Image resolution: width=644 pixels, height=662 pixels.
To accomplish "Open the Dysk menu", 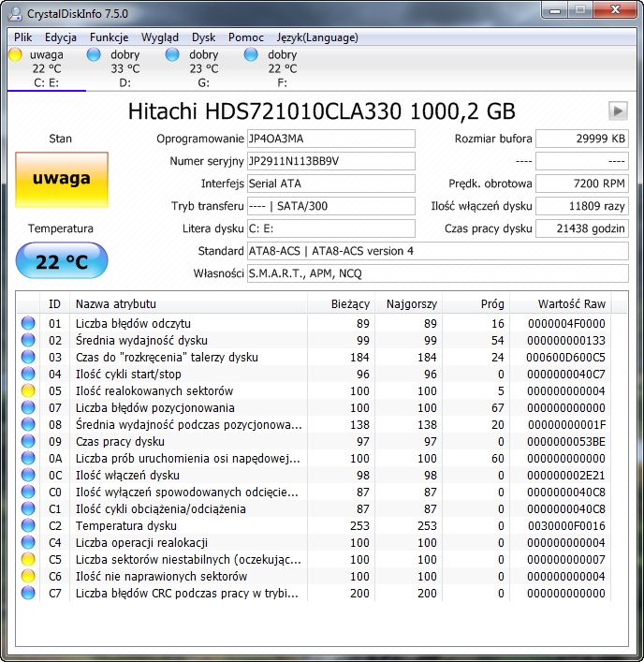I will (204, 37).
